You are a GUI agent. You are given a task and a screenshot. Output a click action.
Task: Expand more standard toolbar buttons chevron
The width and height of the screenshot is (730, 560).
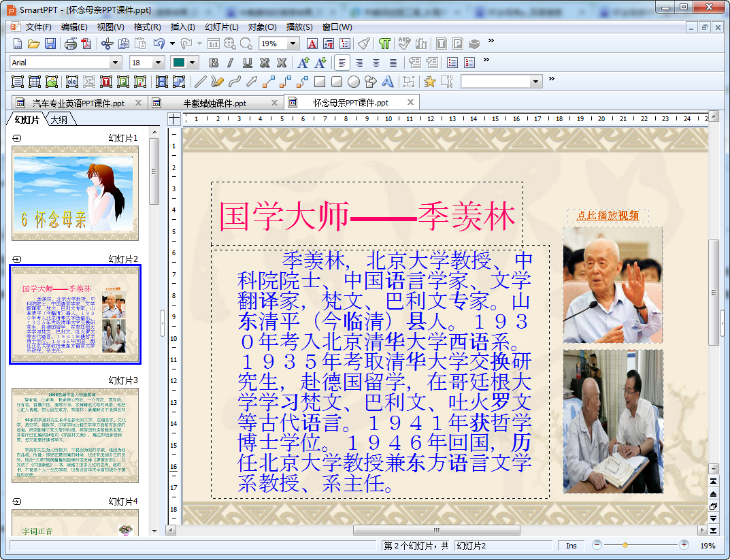pyautogui.click(x=491, y=41)
